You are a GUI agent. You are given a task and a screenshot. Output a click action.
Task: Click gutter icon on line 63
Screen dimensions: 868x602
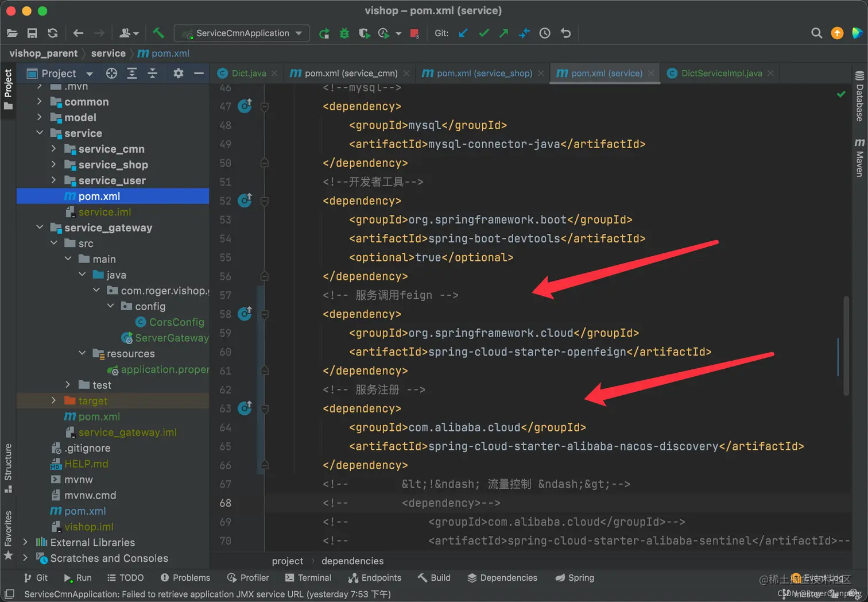[x=245, y=408]
